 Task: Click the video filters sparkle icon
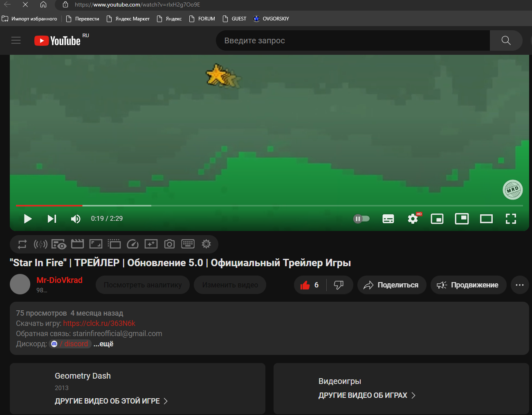[151, 244]
